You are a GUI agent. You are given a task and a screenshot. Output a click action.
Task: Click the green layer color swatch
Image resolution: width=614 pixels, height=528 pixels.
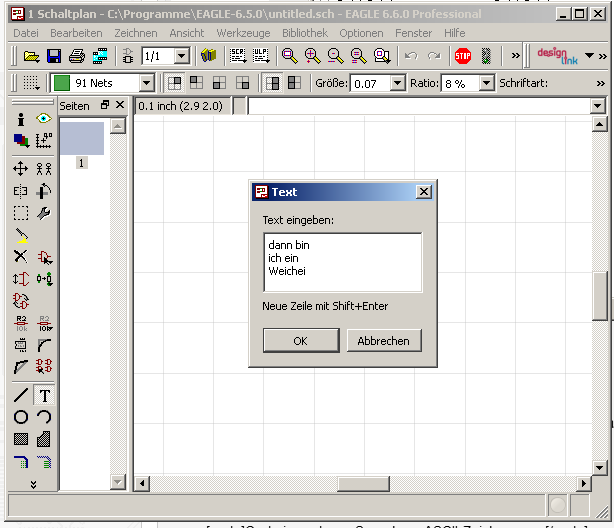61,83
